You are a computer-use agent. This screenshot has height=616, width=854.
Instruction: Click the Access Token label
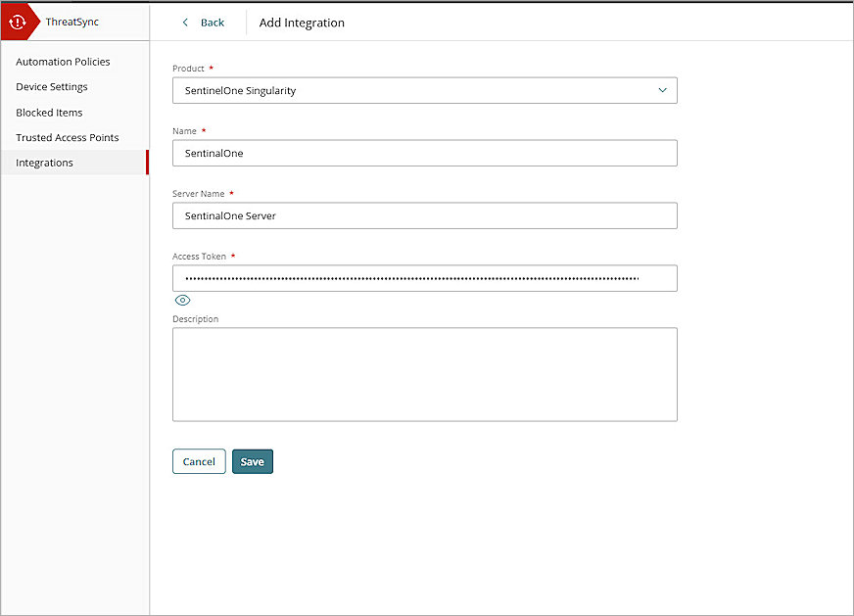click(x=199, y=256)
